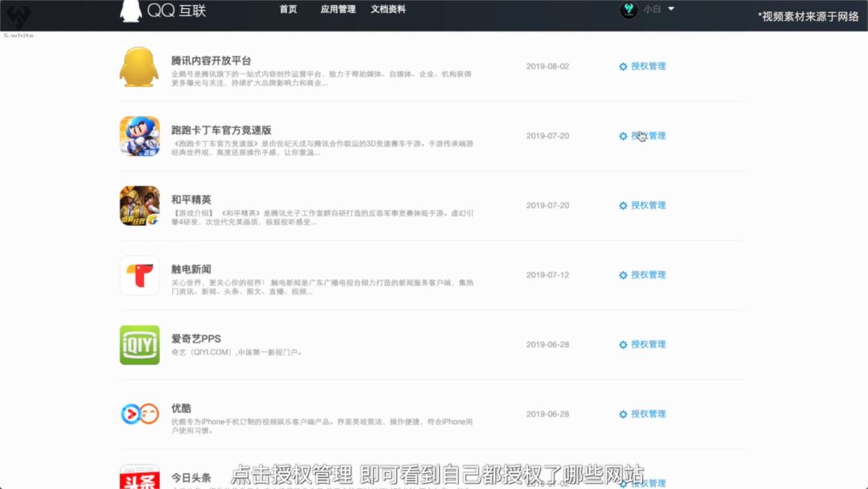Viewport: 868px width, 489px height.
Task: Click 优酷 date 2019-06-28
Action: [x=547, y=414]
